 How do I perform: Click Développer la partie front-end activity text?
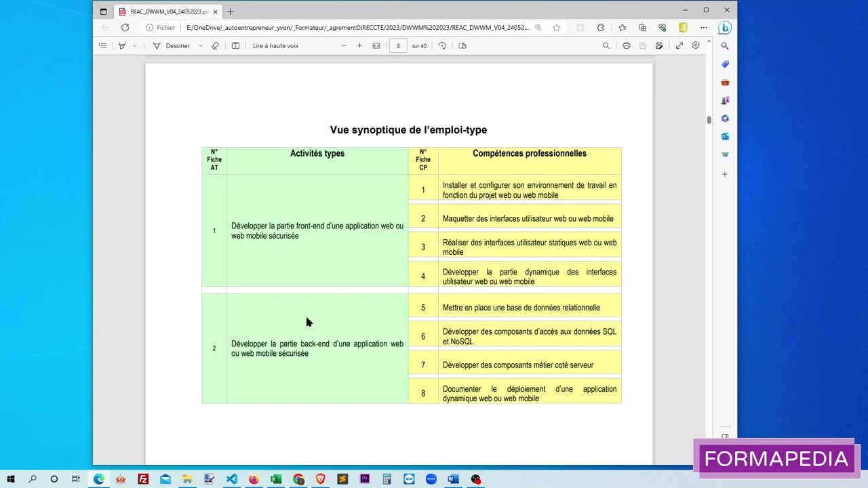[x=317, y=231]
